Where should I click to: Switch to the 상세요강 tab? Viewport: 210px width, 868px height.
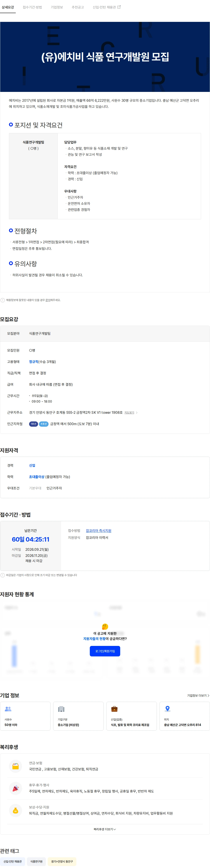[8, 7]
